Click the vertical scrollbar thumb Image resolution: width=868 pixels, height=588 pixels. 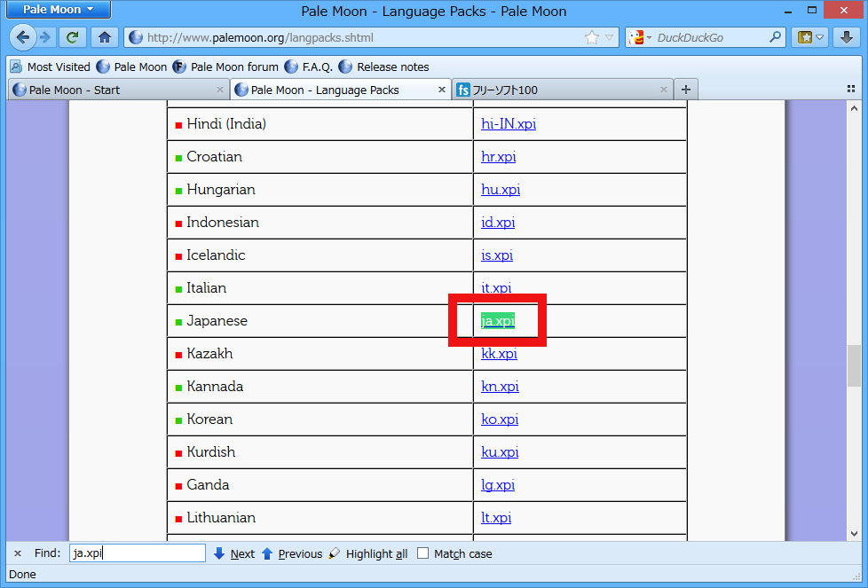pos(854,365)
